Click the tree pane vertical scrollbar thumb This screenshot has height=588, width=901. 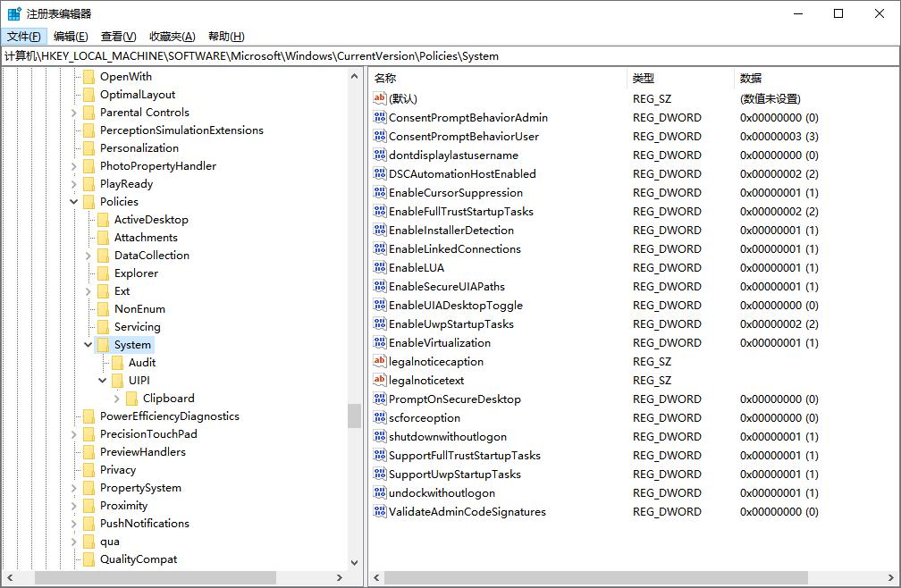pos(354,416)
